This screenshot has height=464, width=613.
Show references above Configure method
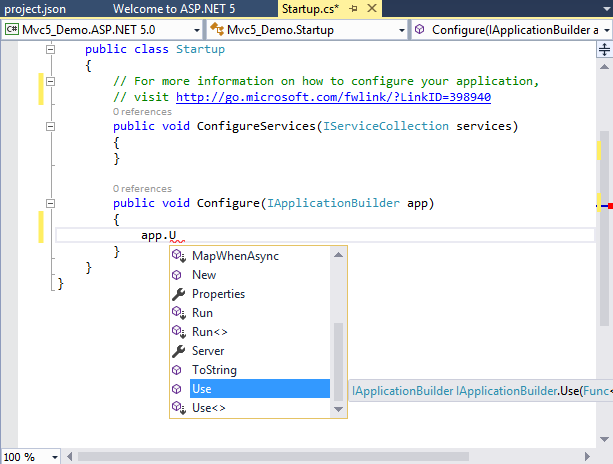point(142,189)
